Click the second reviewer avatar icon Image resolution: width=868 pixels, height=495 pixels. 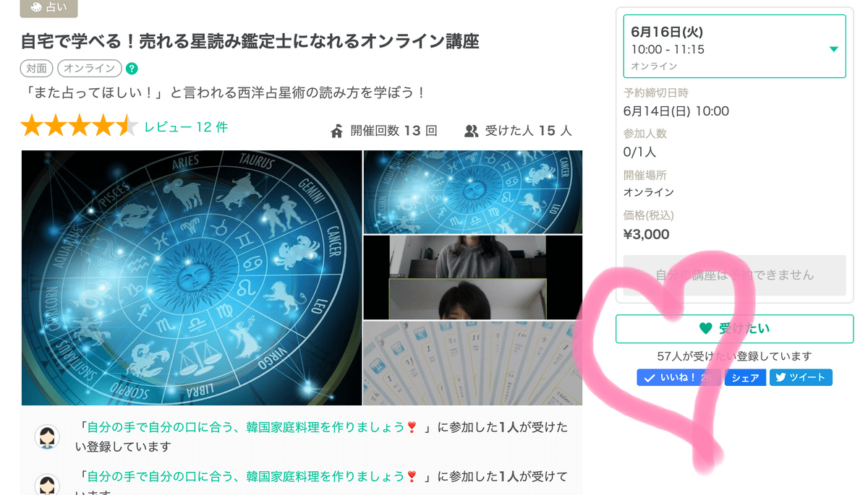coord(47,485)
